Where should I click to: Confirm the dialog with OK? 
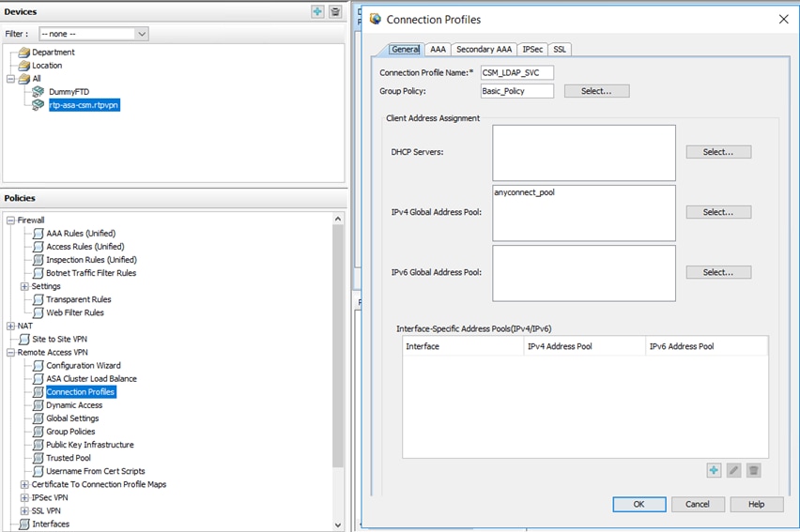coord(639,505)
